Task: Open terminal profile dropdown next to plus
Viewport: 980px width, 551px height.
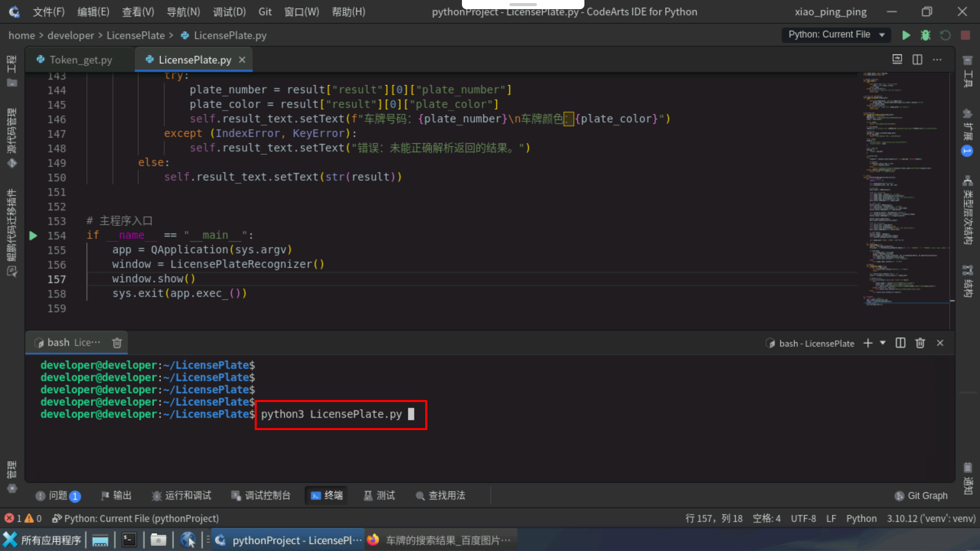Action: pyautogui.click(x=883, y=343)
